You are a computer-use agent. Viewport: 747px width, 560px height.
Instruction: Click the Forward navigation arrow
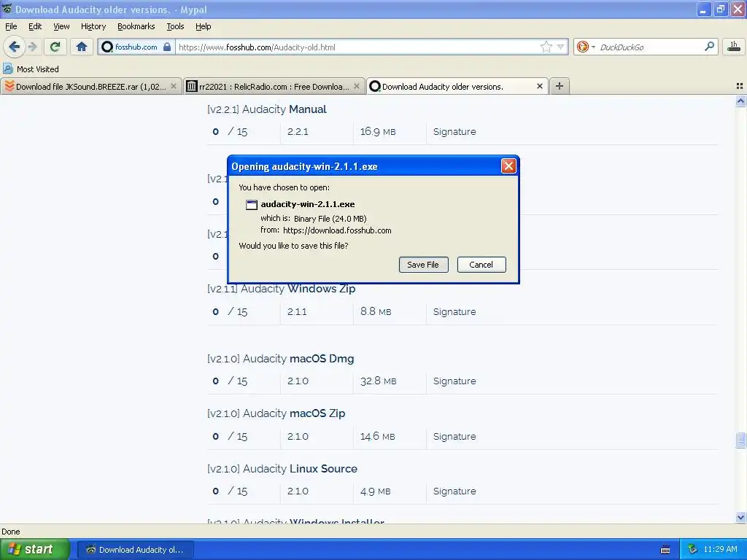[x=32, y=47]
